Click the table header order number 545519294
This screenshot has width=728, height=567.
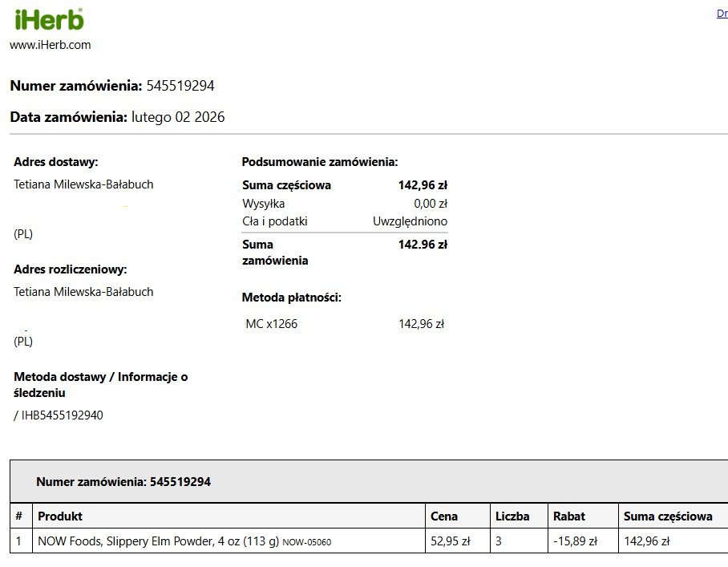(x=180, y=482)
